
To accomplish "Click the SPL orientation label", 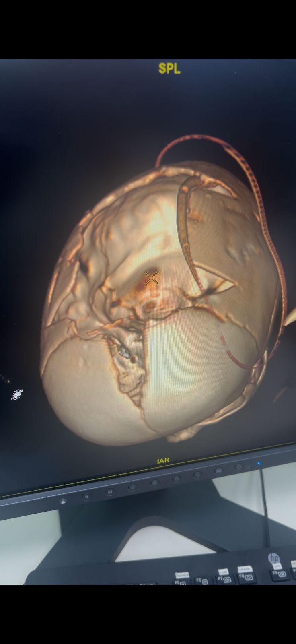I will (x=169, y=69).
